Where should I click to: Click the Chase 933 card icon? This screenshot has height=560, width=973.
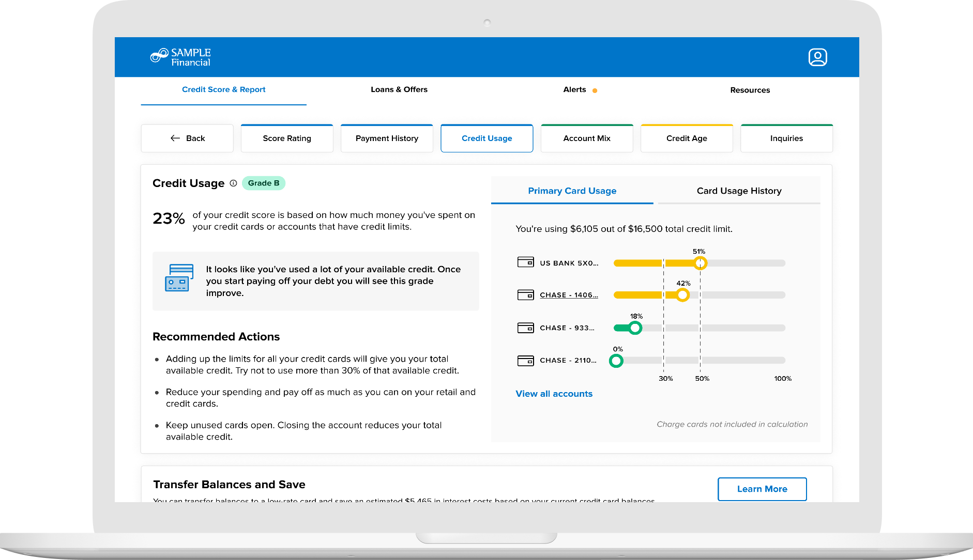coord(525,328)
